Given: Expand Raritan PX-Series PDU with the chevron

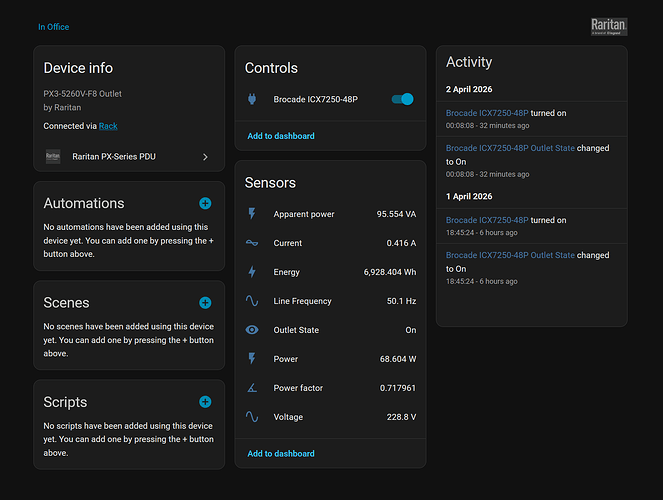Looking at the screenshot, I should (x=205, y=157).
